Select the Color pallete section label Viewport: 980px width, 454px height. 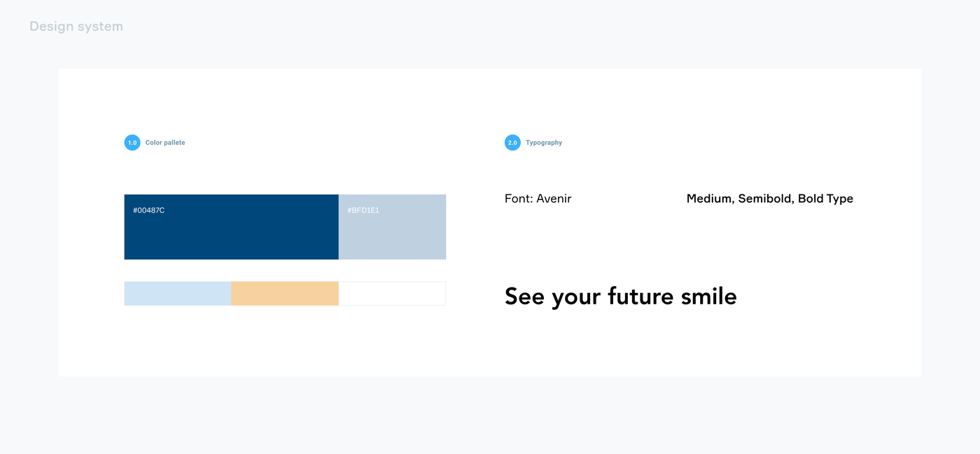165,143
